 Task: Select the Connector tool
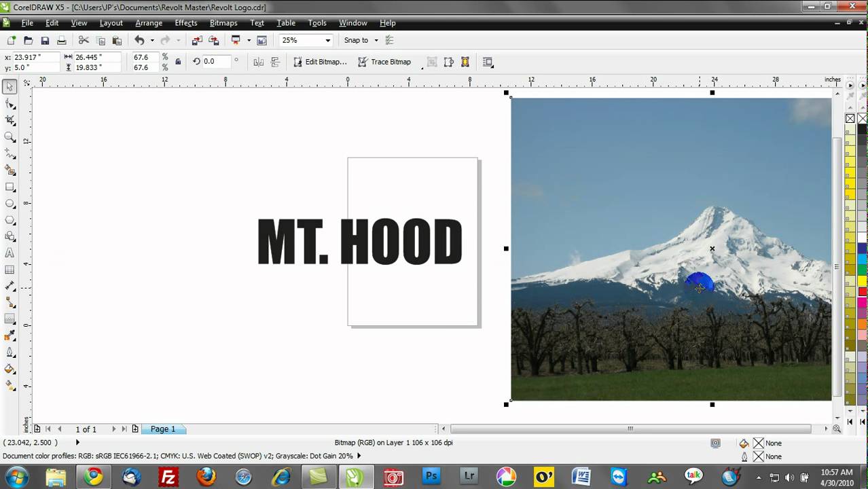[10, 303]
